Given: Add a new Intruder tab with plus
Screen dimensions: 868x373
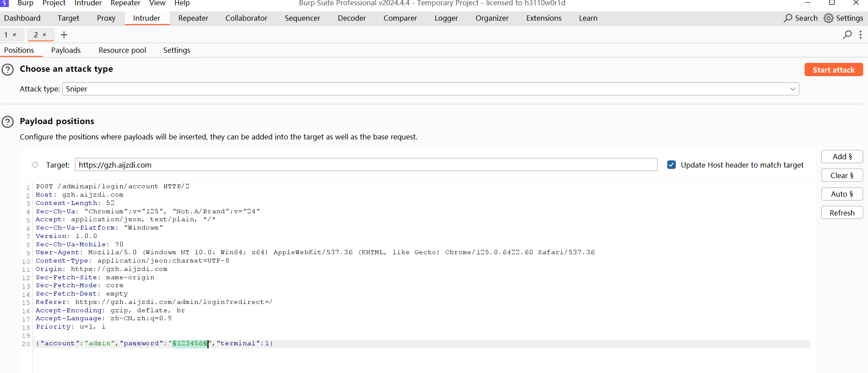Looking at the screenshot, I should pyautogui.click(x=64, y=35).
